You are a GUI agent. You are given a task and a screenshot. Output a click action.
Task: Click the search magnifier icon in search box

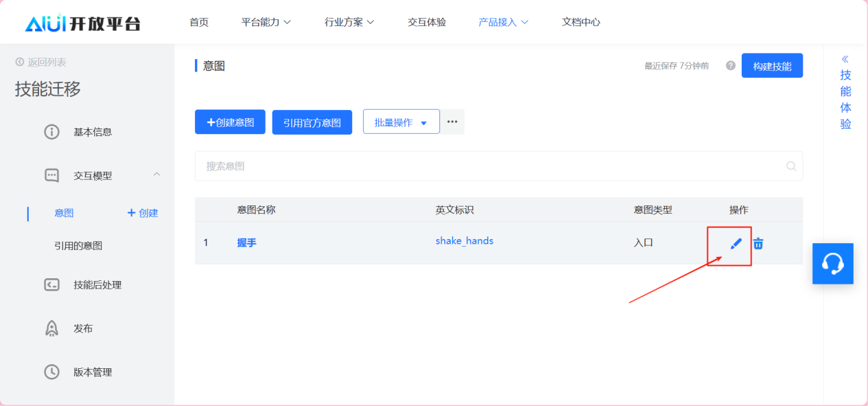coord(790,166)
